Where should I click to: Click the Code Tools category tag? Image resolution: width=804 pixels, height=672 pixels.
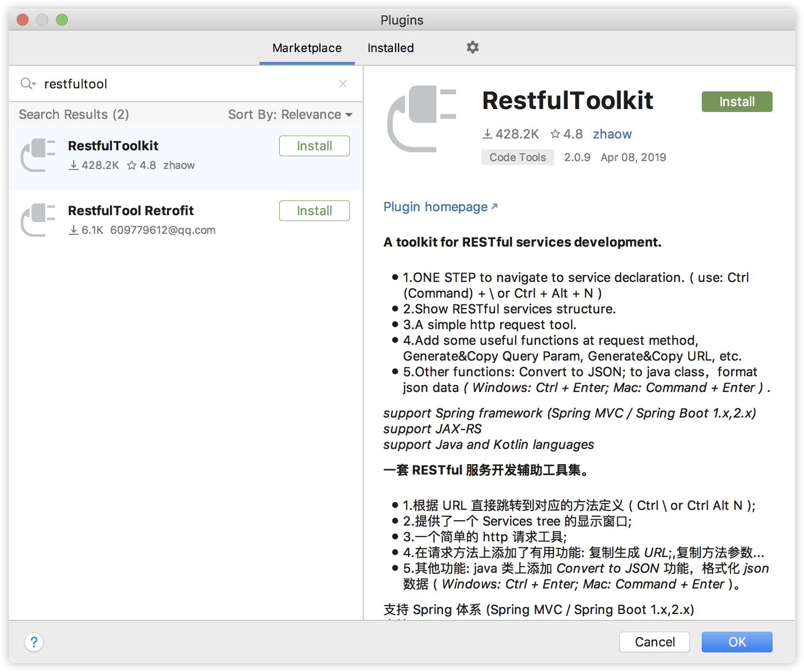pos(517,157)
